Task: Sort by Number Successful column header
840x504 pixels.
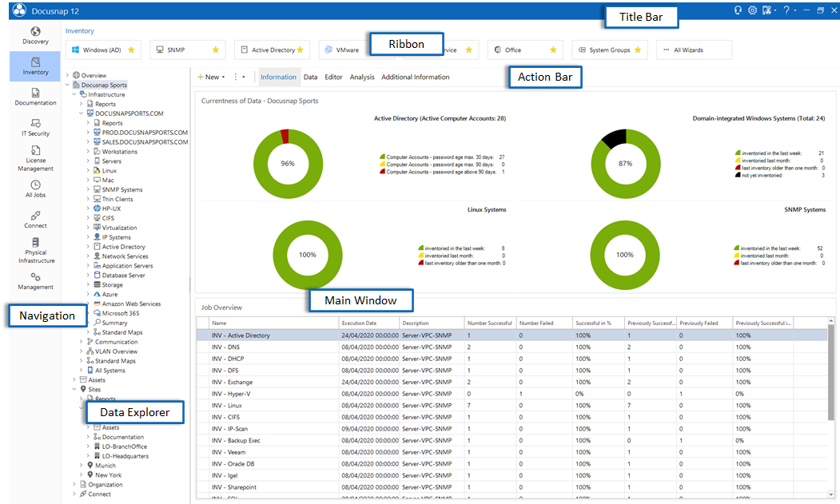Action: (x=490, y=323)
